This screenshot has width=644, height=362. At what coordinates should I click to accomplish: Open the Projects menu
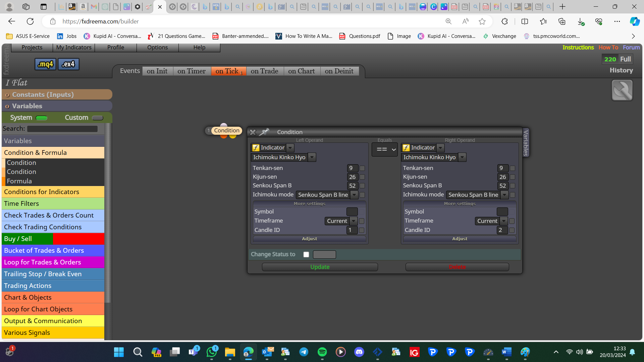point(32,48)
